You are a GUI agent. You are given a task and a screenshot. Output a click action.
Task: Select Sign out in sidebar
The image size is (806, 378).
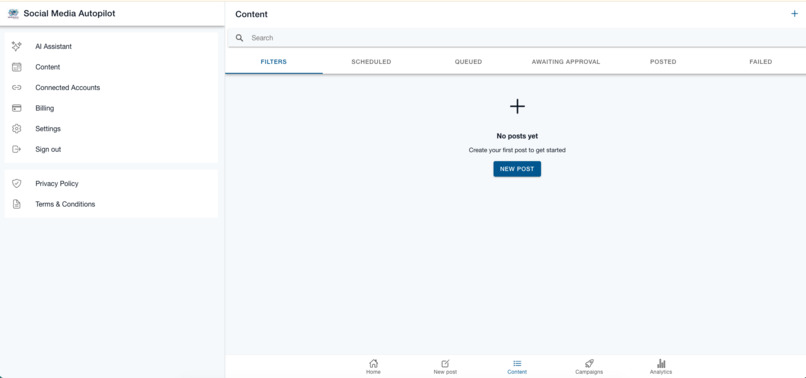(111, 149)
